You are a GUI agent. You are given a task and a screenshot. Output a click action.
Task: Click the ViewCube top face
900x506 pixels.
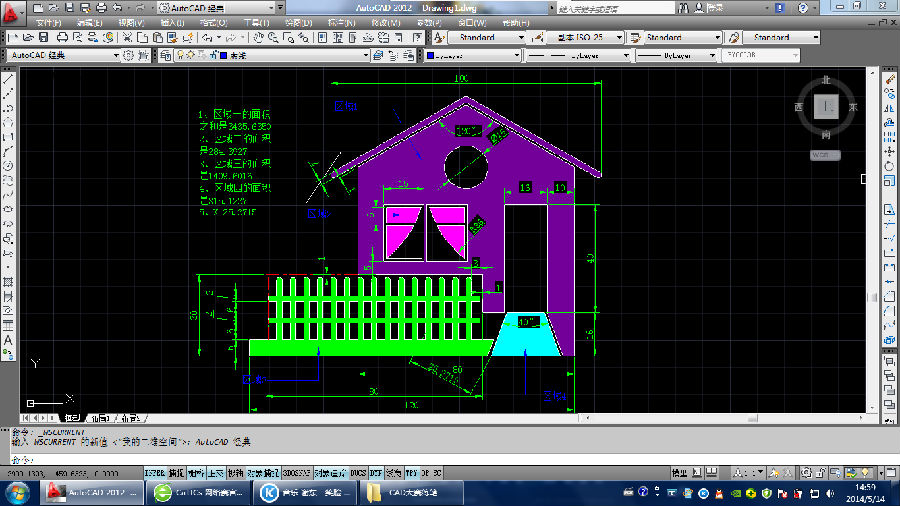pos(825,106)
